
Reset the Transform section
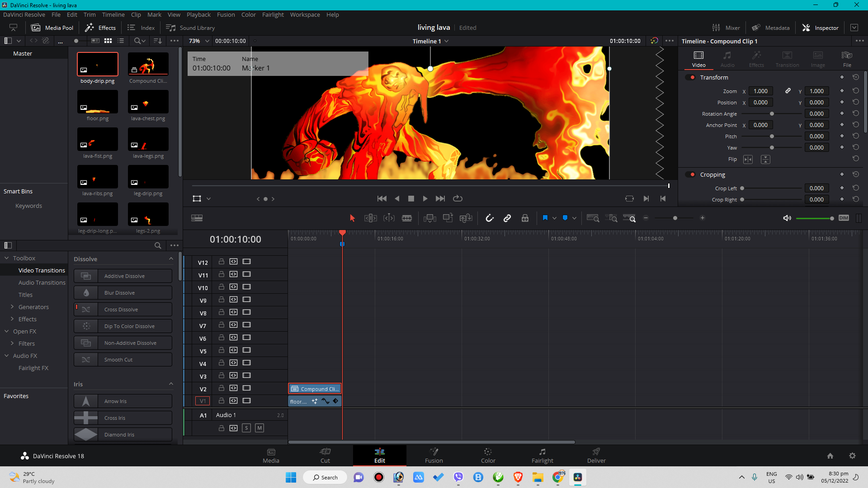(x=856, y=78)
